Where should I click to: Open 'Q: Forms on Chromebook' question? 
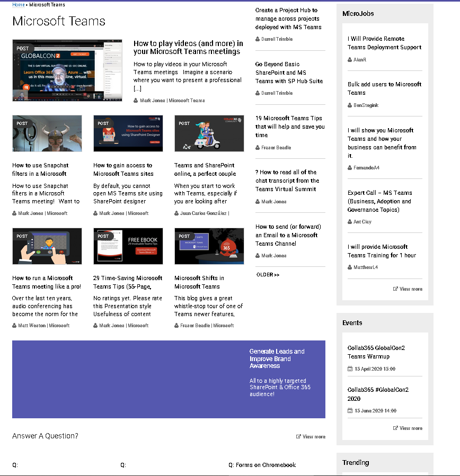tap(262, 465)
